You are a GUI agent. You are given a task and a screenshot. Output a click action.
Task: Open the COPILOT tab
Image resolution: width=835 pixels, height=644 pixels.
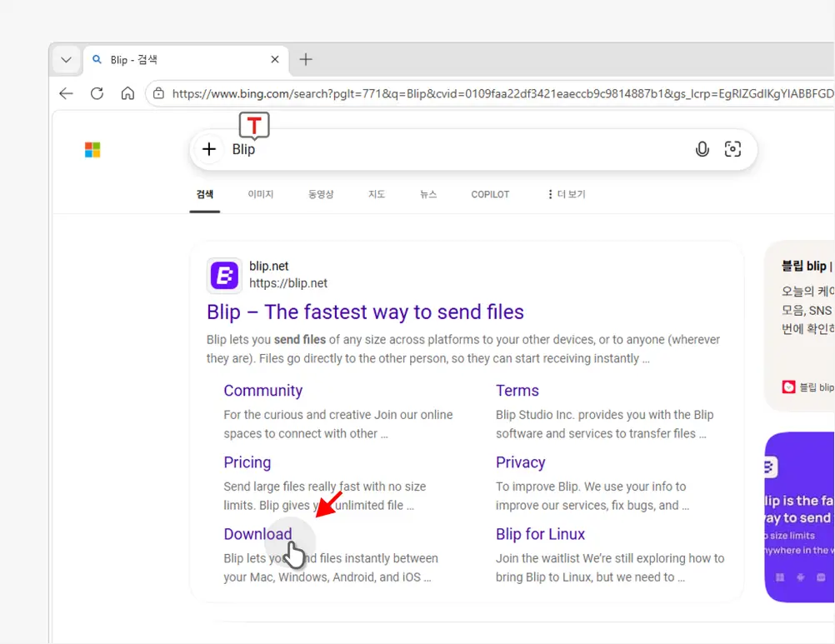(490, 194)
